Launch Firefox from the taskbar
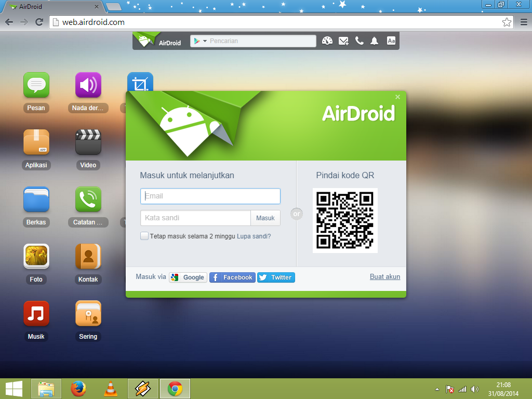The image size is (532, 399). 78,389
